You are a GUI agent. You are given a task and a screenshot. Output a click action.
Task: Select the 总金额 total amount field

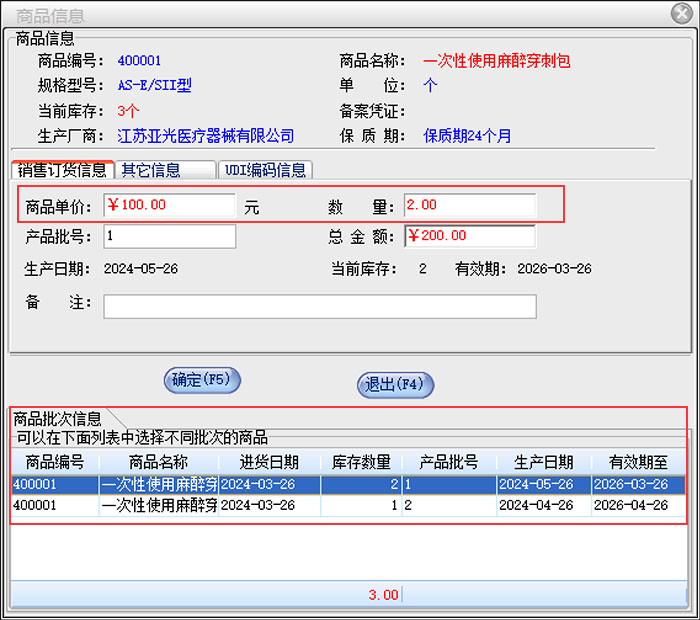click(469, 236)
